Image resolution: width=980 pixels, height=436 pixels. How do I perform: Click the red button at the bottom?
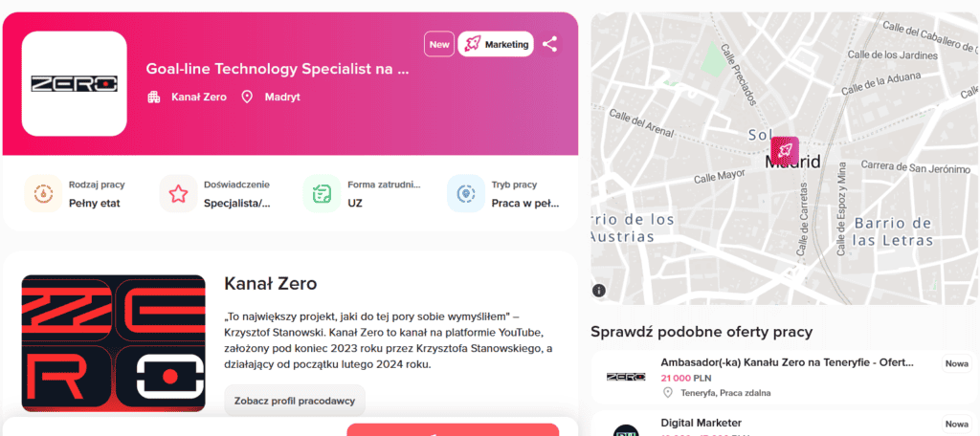point(453,429)
